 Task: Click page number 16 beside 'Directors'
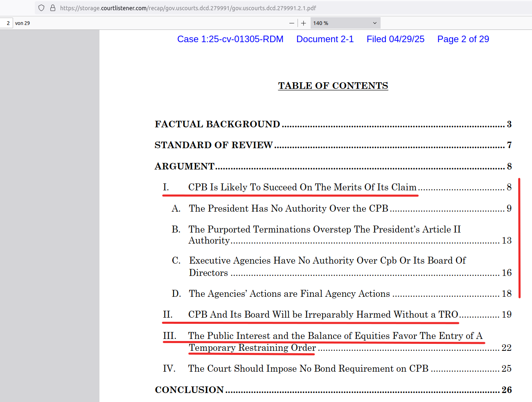[507, 273]
